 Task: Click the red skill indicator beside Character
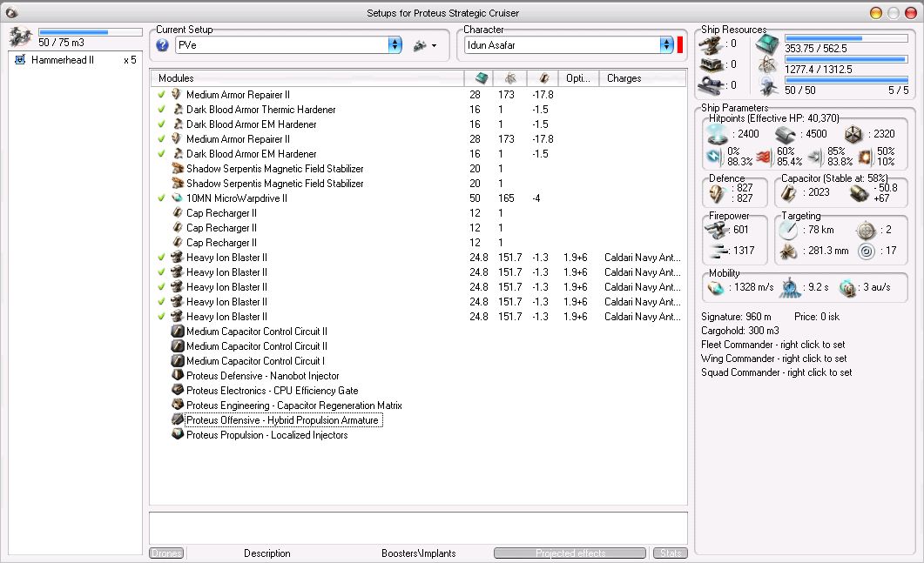(x=680, y=45)
